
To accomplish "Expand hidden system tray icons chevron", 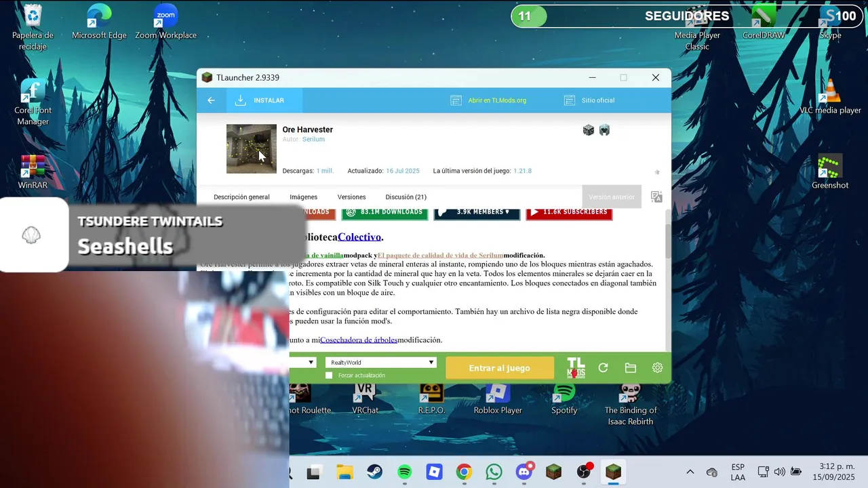I will click(690, 472).
